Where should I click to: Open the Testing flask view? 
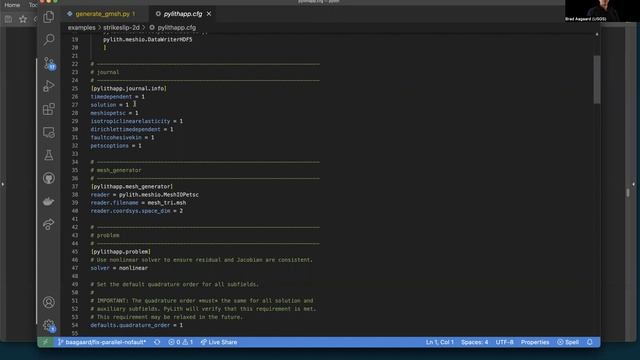(x=49, y=155)
